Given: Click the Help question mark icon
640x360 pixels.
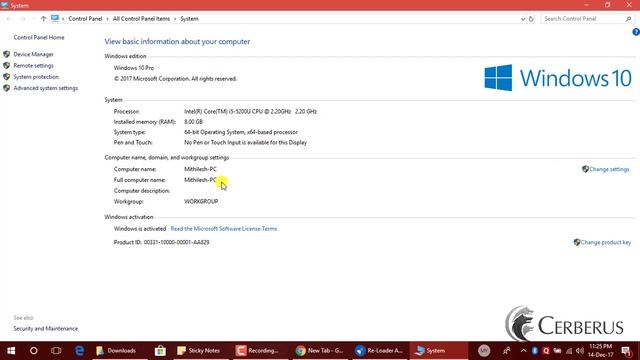Looking at the screenshot, I should pos(636,32).
